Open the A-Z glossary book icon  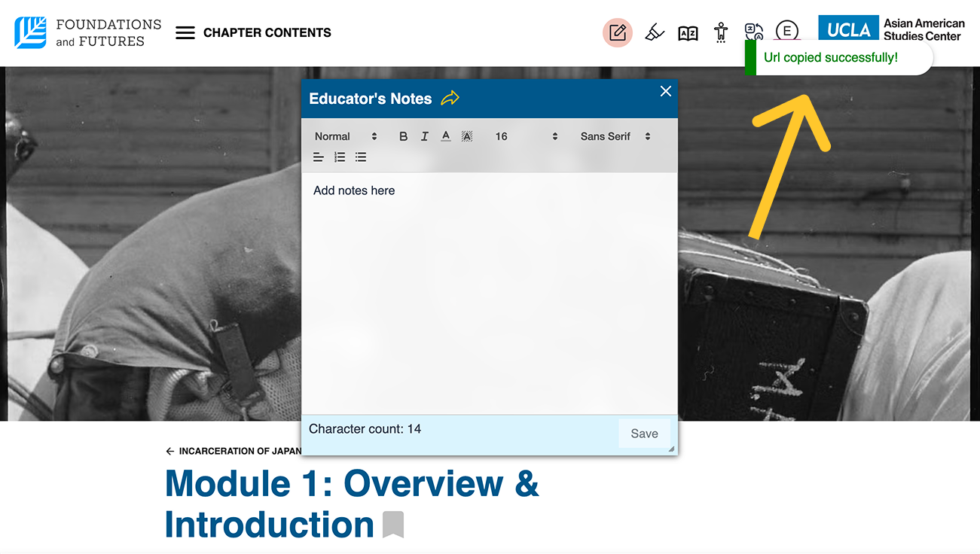(688, 33)
